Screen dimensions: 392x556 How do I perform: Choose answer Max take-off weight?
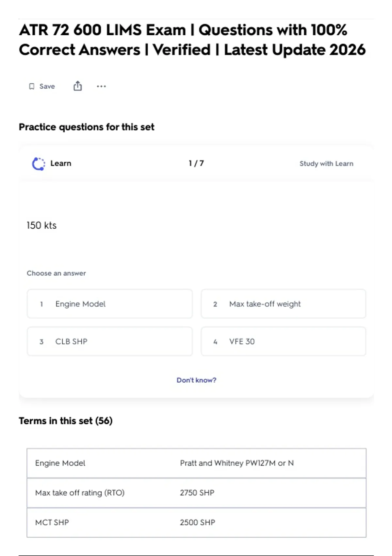pos(284,304)
